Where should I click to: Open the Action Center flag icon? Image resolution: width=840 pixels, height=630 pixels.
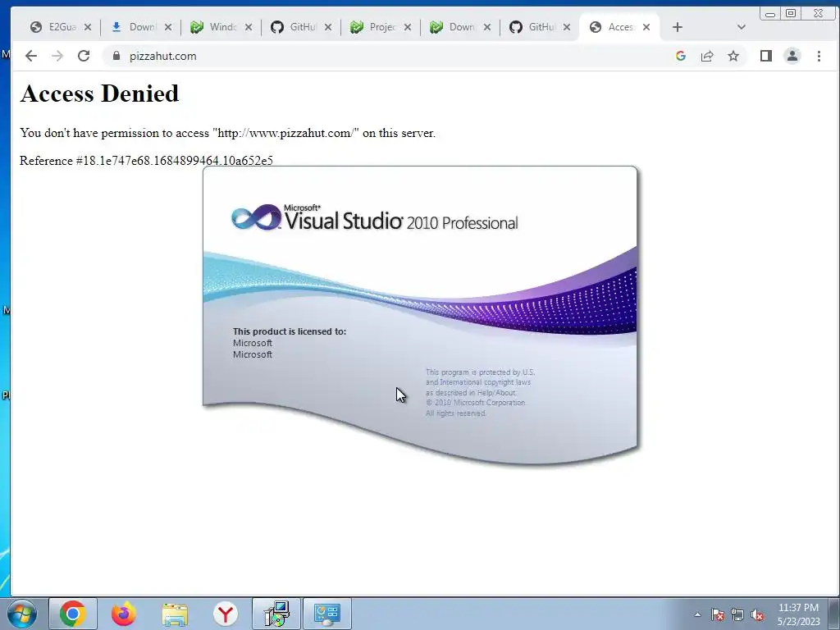[718, 614]
